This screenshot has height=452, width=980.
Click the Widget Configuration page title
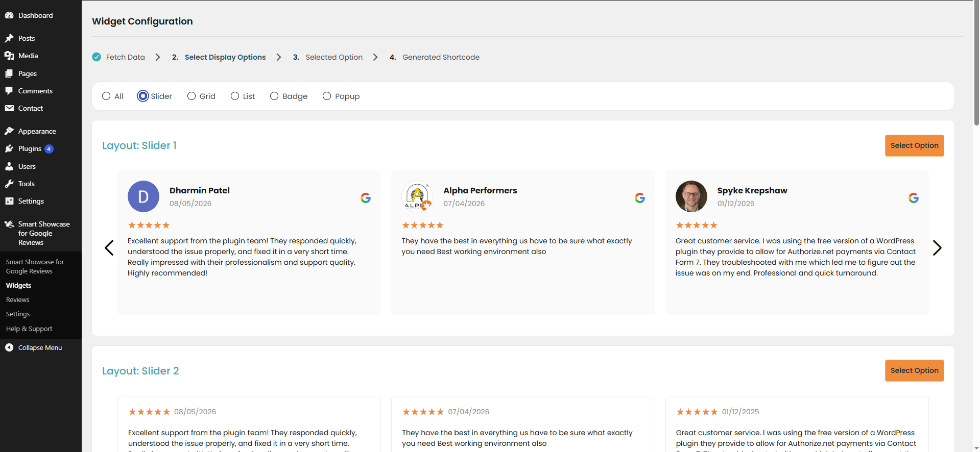tap(142, 21)
